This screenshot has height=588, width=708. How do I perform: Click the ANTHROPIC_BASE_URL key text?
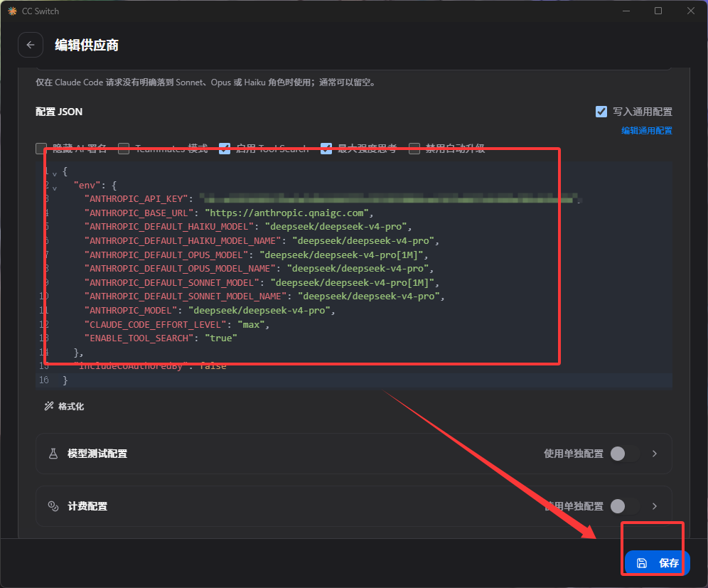click(x=139, y=213)
